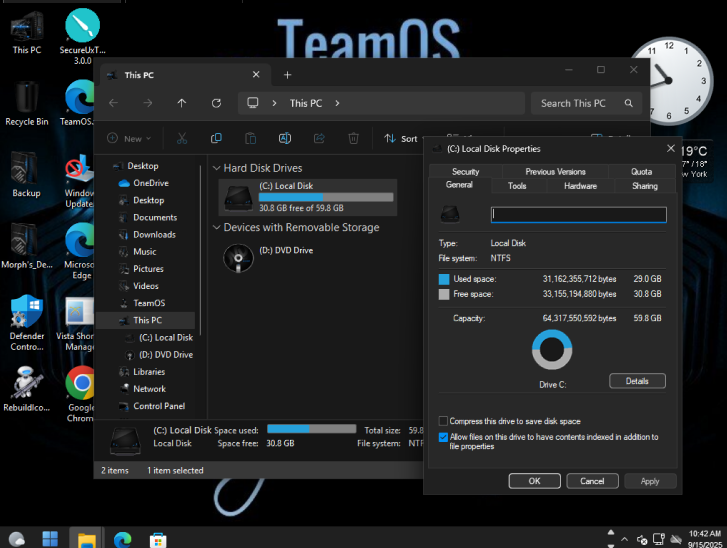Select (C:) Local Disk in main pane

coord(307,198)
